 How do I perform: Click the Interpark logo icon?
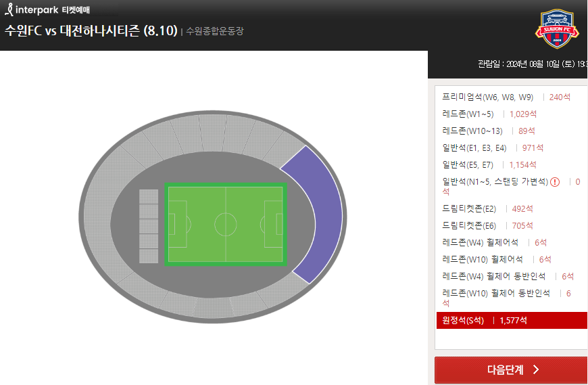[9, 9]
